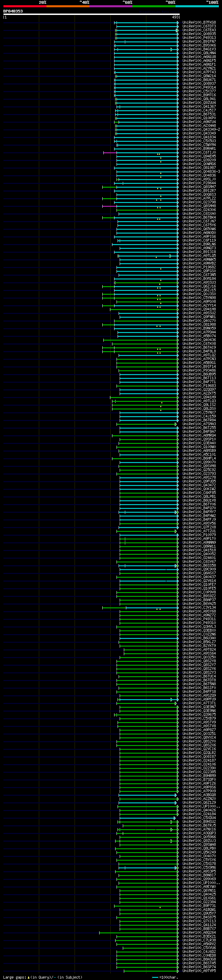Click the orange ~40% legend segment
The image size is (222, 980).
68,6
